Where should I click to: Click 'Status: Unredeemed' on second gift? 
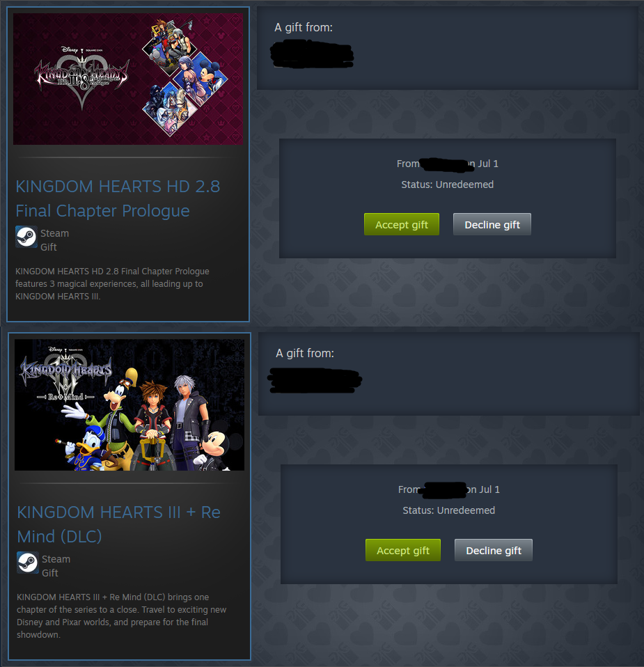tap(449, 510)
